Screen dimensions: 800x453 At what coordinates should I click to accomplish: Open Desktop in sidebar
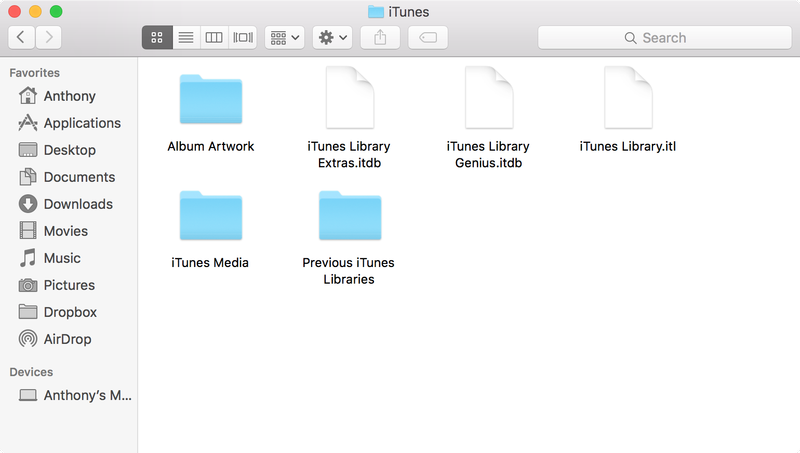pyautogui.click(x=69, y=150)
